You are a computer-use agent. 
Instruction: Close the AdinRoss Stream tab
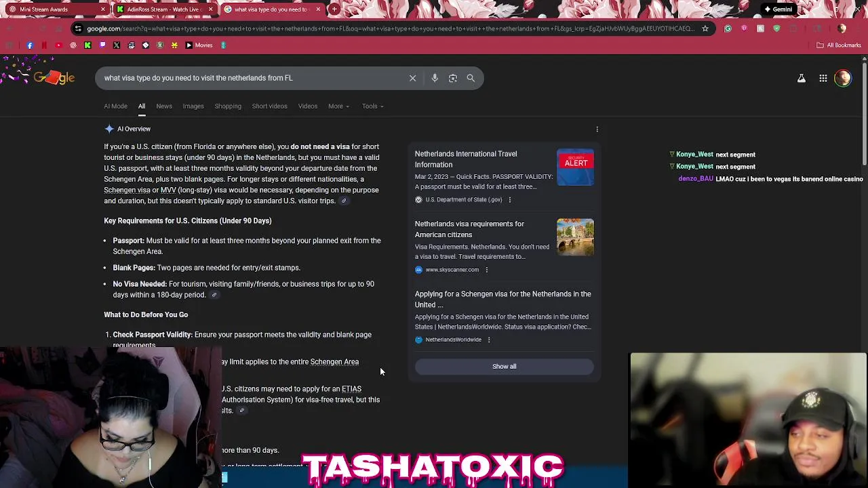(x=211, y=9)
